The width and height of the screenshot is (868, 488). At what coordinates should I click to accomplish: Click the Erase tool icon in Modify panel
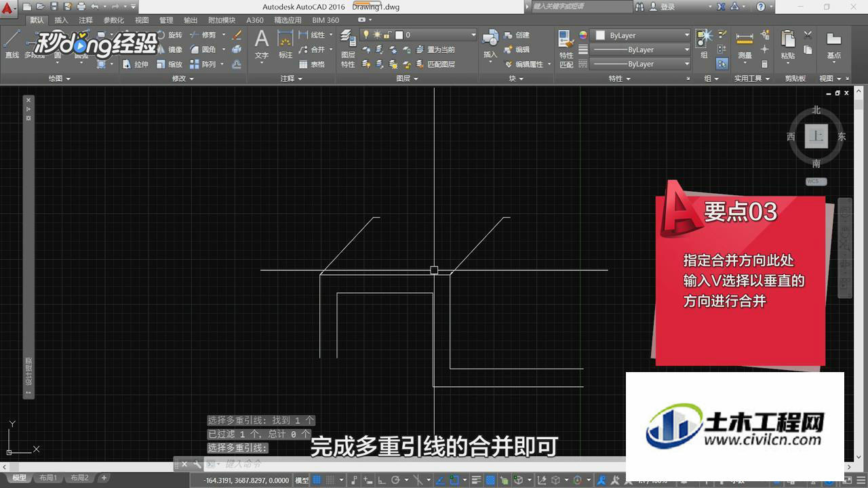pos(237,35)
